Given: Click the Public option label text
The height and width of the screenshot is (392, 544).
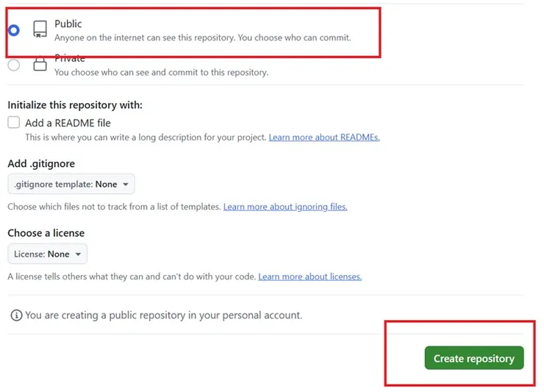Looking at the screenshot, I should 68,24.
